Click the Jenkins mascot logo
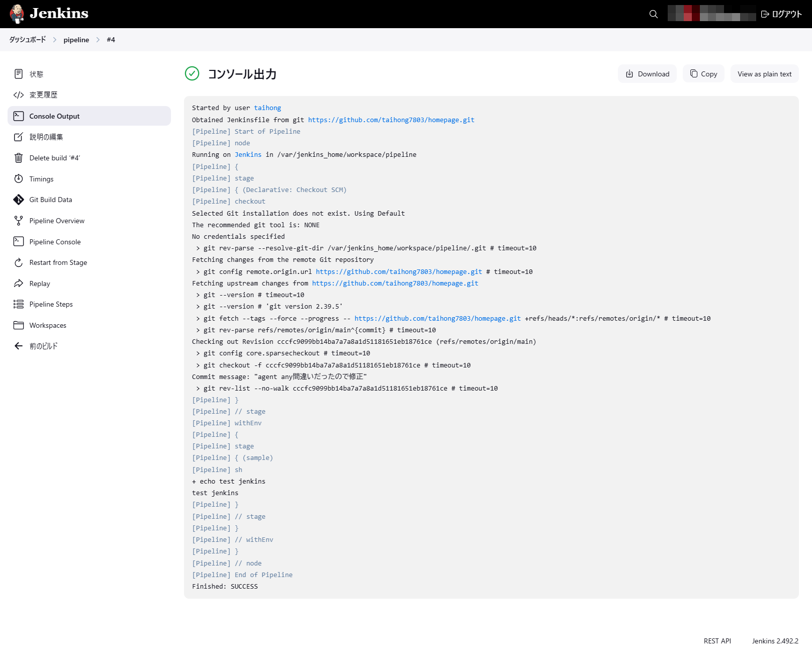Screen dimensions: 812x657 (17, 13)
